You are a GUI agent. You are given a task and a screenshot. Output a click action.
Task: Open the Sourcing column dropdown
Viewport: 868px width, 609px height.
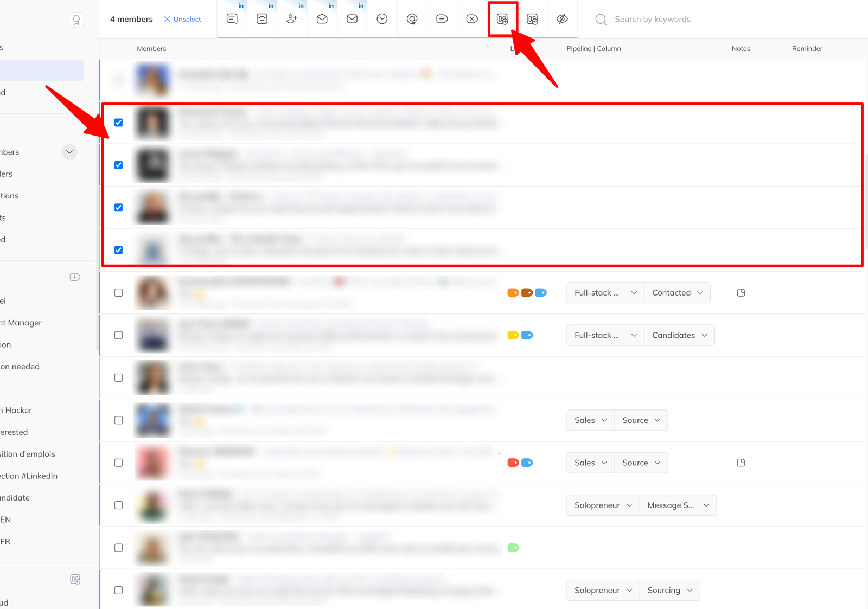click(670, 590)
